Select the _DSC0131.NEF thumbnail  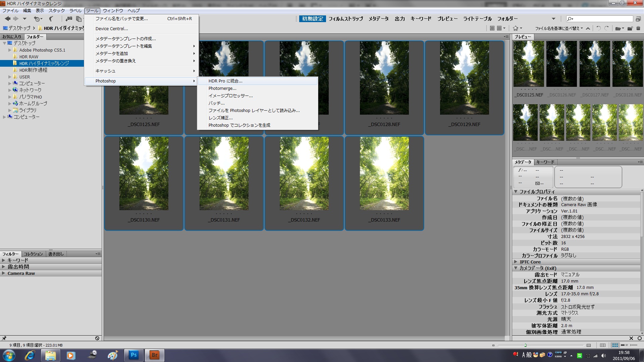224,174
